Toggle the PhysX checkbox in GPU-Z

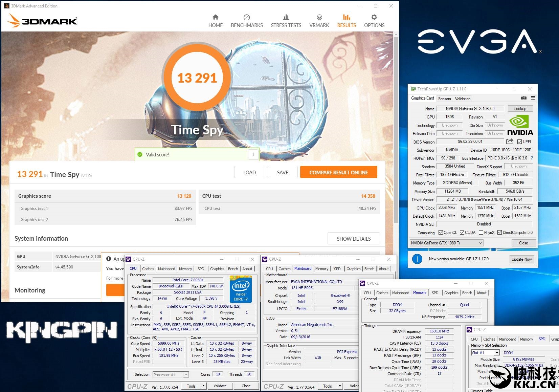pos(481,233)
